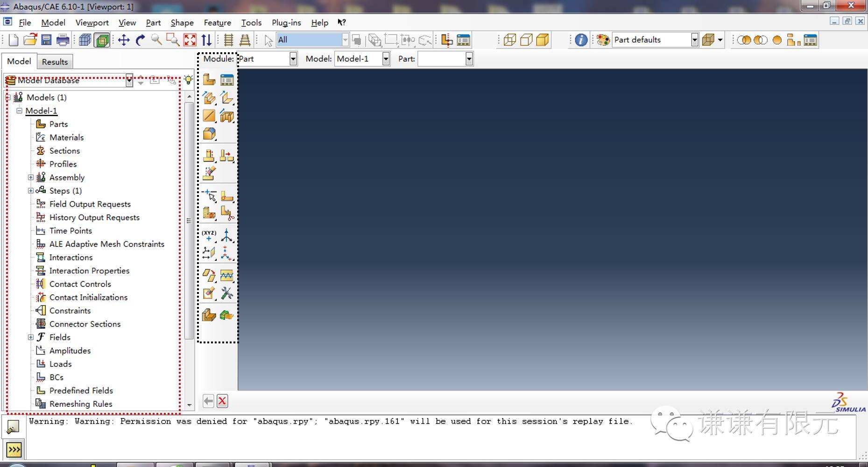Open the Shape menu
The image size is (868, 467).
pos(182,22)
